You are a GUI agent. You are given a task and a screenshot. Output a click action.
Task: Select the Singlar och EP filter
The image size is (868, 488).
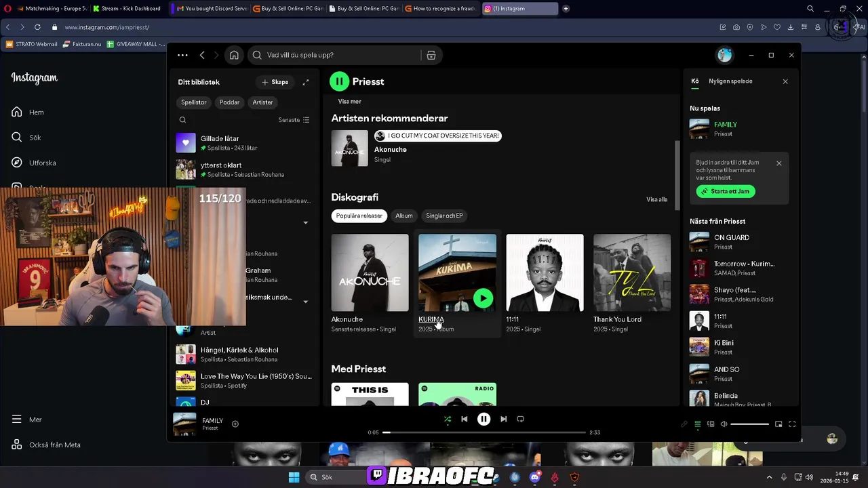[x=444, y=216]
